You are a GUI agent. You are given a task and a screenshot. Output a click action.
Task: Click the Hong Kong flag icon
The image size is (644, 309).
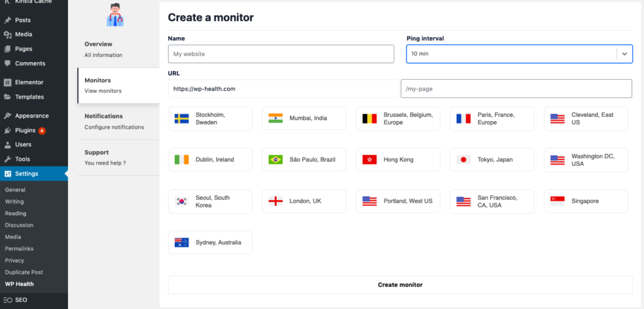370,160
